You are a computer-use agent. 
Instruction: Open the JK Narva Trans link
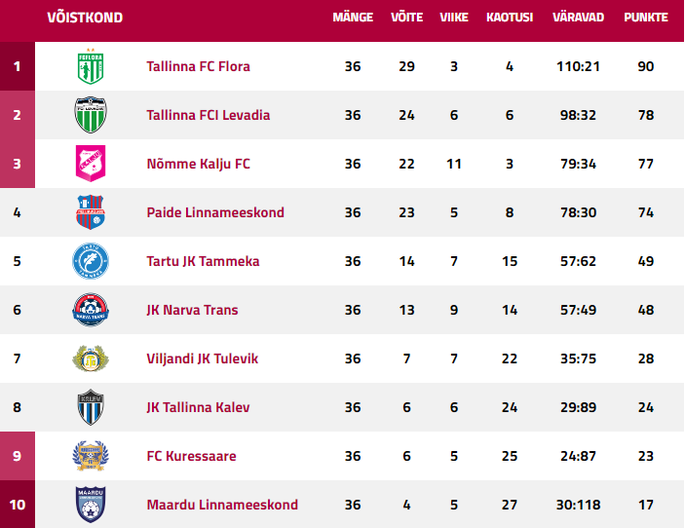(192, 310)
